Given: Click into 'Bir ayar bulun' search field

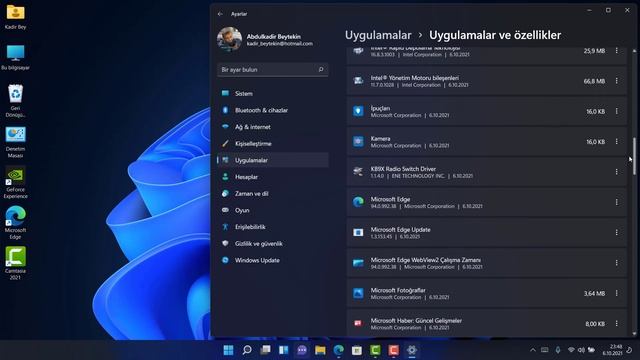Looking at the screenshot, I should pos(273,70).
